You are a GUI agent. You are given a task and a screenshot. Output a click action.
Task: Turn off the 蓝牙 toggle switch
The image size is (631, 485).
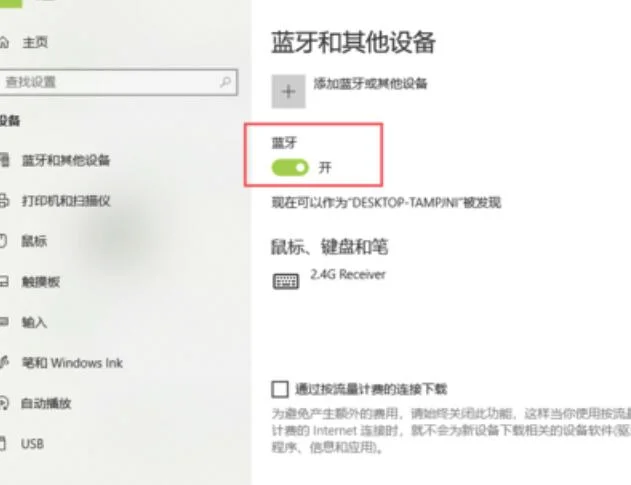pyautogui.click(x=290, y=167)
